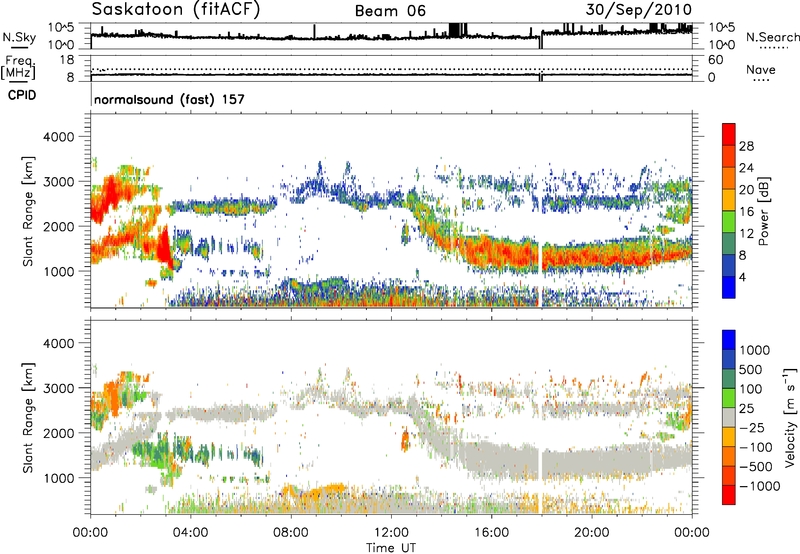Click the "1000" range tick on velocity plot

pos(59,478)
